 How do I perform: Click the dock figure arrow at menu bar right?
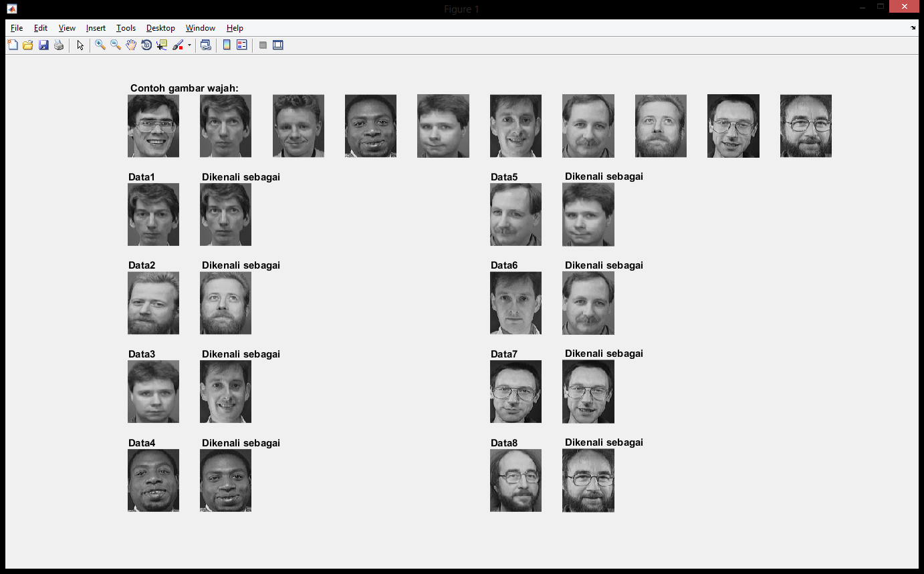[913, 28]
